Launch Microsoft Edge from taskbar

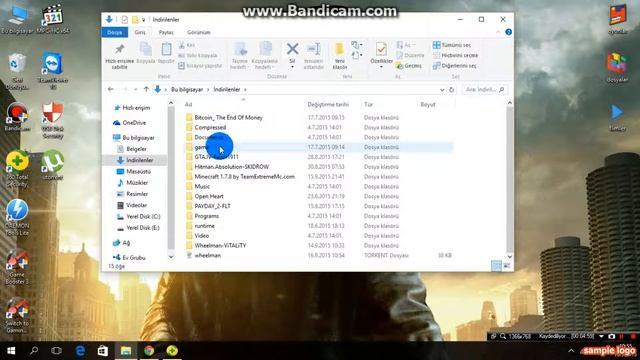click(x=80, y=351)
